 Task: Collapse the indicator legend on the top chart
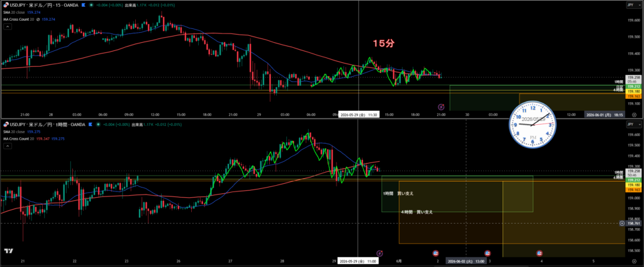pos(8,26)
